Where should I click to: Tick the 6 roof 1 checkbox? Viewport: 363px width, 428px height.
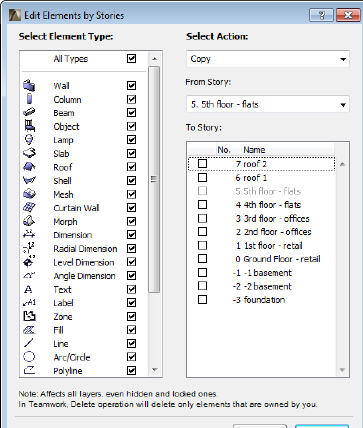(x=202, y=177)
